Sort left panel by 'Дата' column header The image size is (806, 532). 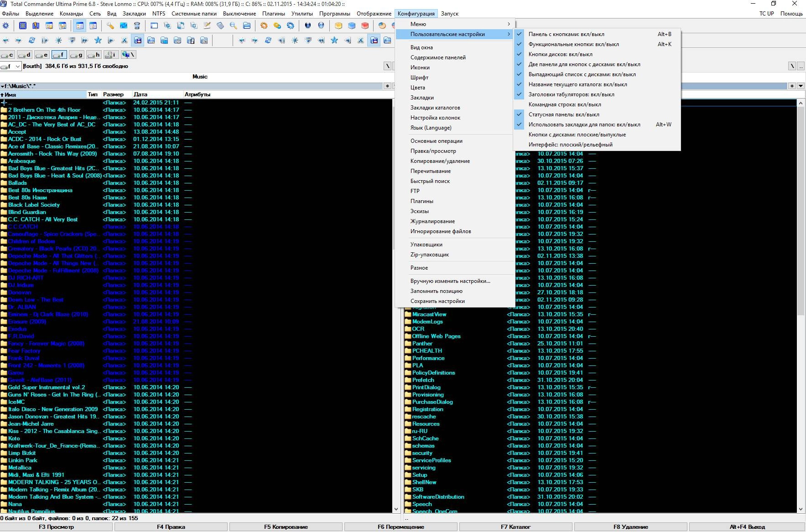[157, 94]
